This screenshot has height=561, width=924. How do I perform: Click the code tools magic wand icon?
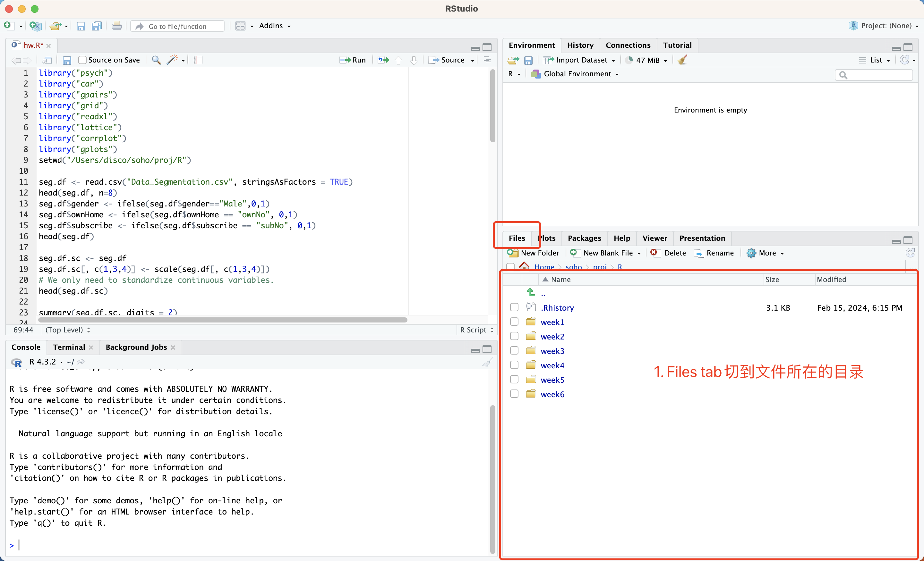point(173,60)
